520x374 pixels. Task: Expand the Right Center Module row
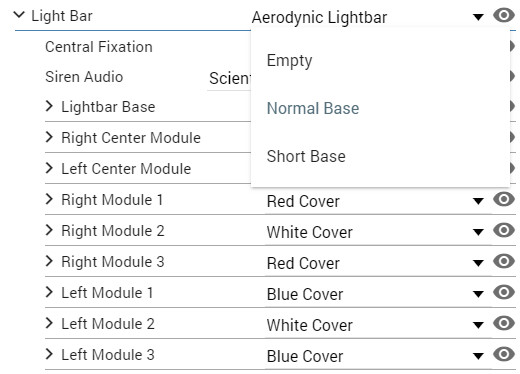click(49, 137)
